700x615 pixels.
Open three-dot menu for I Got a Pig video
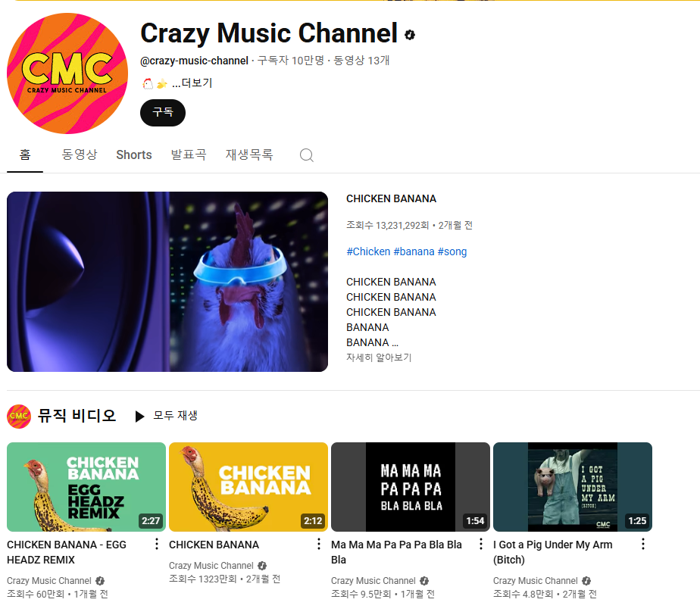[642, 544]
